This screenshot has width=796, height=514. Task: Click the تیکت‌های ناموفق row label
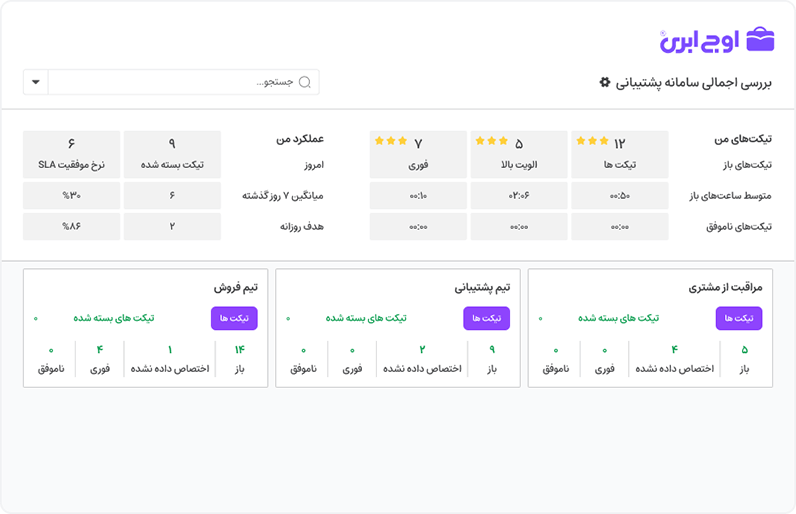[x=739, y=227]
